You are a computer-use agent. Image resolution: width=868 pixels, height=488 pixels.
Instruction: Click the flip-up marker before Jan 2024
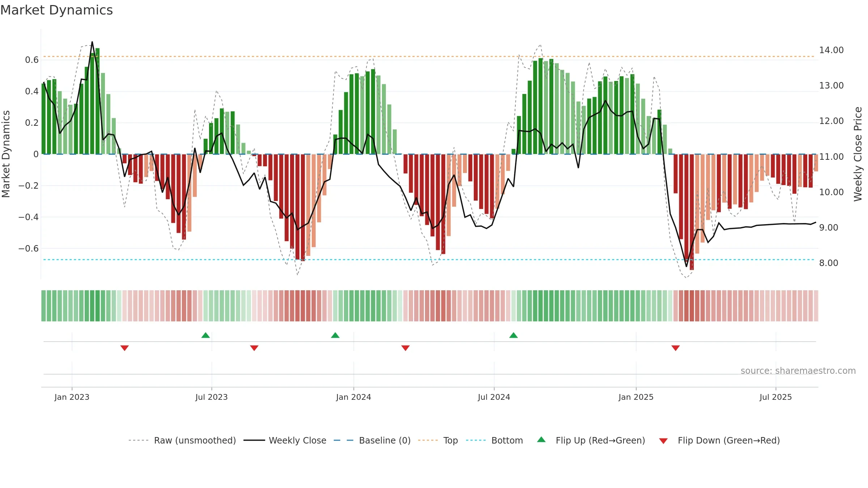[335, 335]
